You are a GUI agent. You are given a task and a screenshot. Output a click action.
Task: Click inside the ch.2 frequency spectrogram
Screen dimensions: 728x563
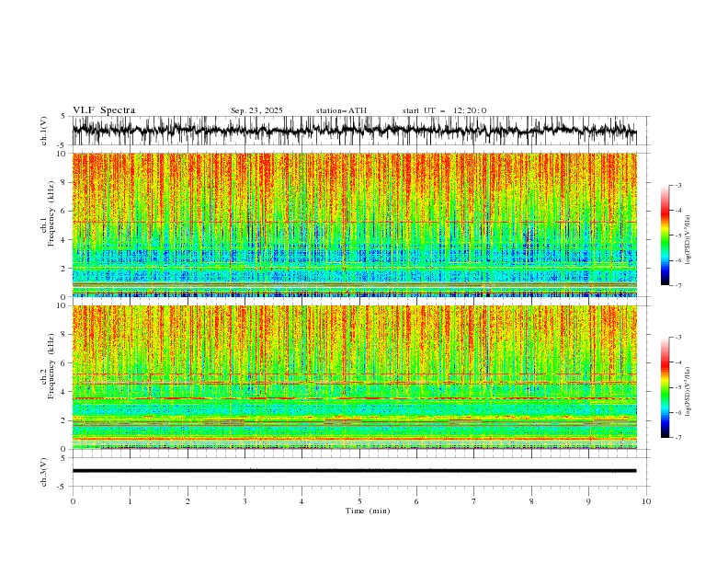pyautogui.click(x=354, y=377)
